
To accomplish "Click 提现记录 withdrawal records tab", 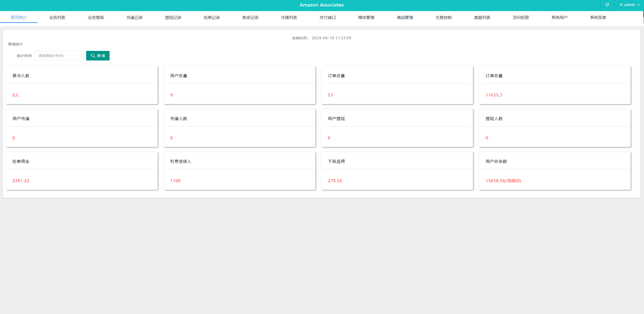I will click(173, 17).
